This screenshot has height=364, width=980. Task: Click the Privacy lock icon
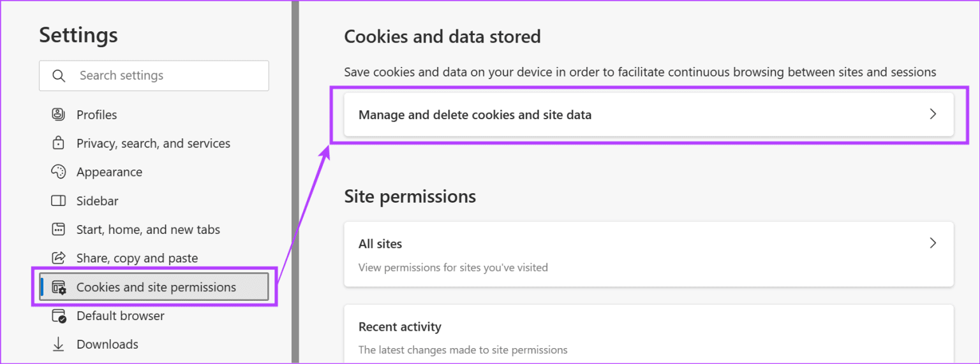(x=58, y=143)
